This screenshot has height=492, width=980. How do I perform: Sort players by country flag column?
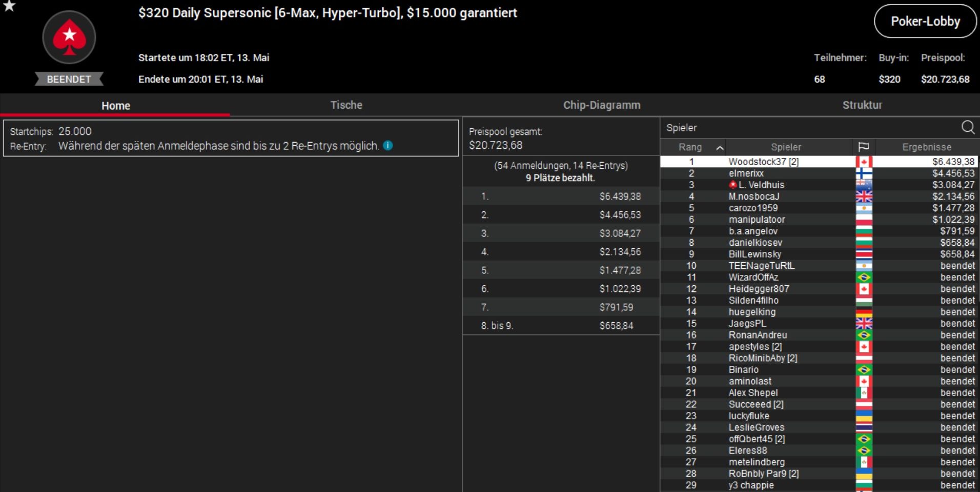tap(864, 147)
